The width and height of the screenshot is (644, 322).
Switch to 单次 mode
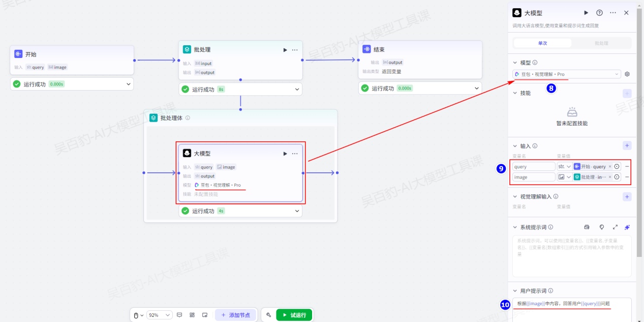542,43
